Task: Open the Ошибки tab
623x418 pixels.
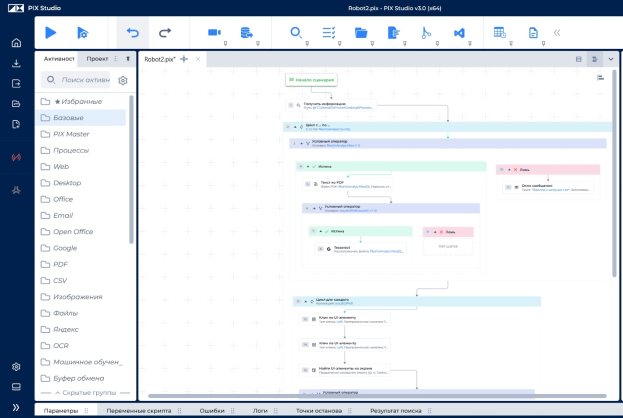Action: click(x=212, y=410)
